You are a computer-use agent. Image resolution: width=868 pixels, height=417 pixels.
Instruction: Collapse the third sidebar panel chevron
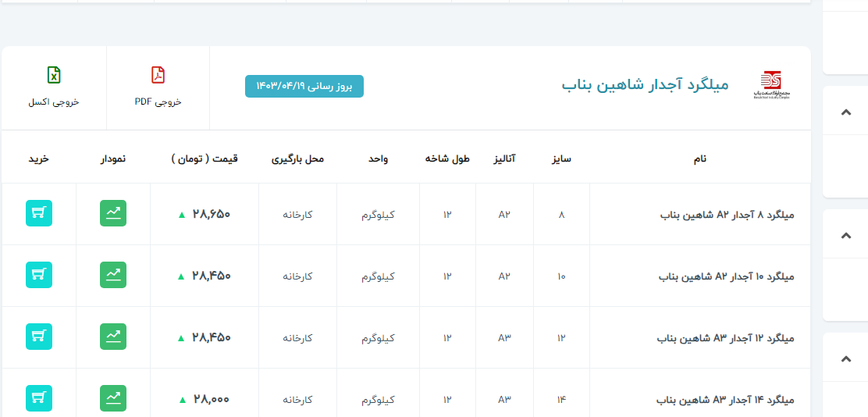[x=845, y=358]
